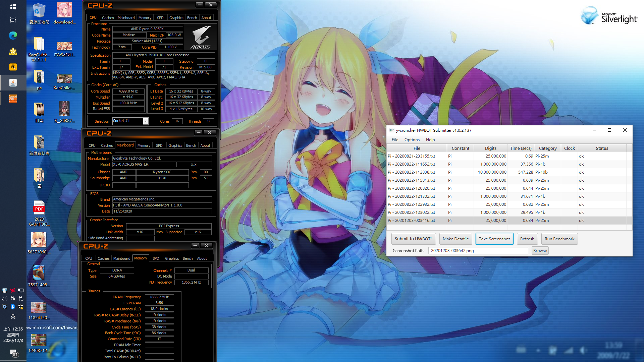Open the volume control in the system tray
644x362 pixels.
tap(4, 299)
